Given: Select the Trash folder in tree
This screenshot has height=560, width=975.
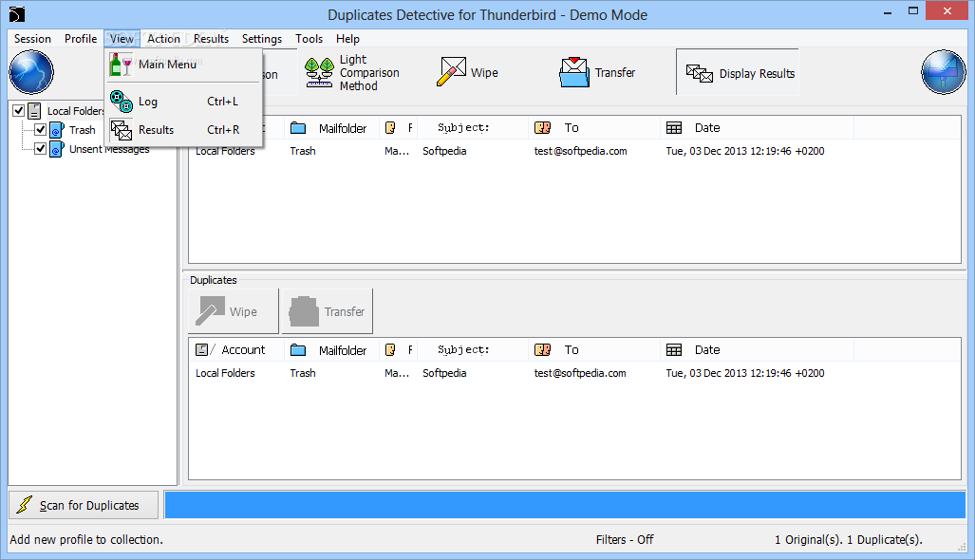Looking at the screenshot, I should 82,130.
